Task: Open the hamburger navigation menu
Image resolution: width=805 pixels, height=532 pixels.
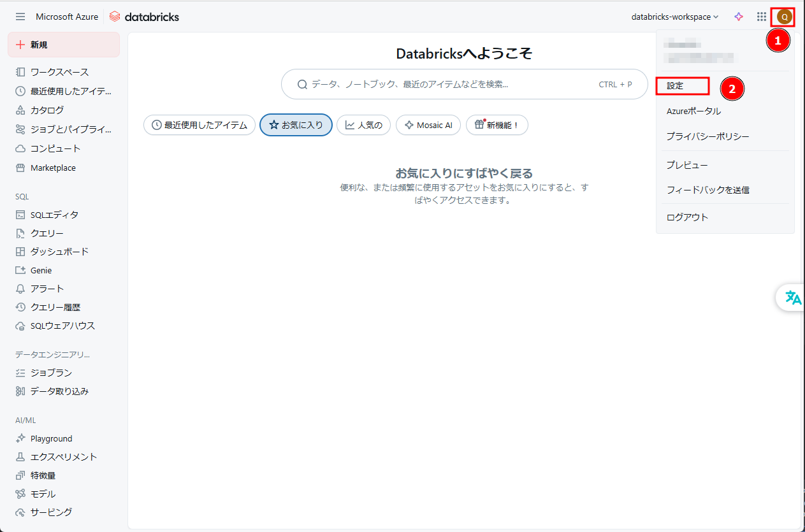Action: 20,17
